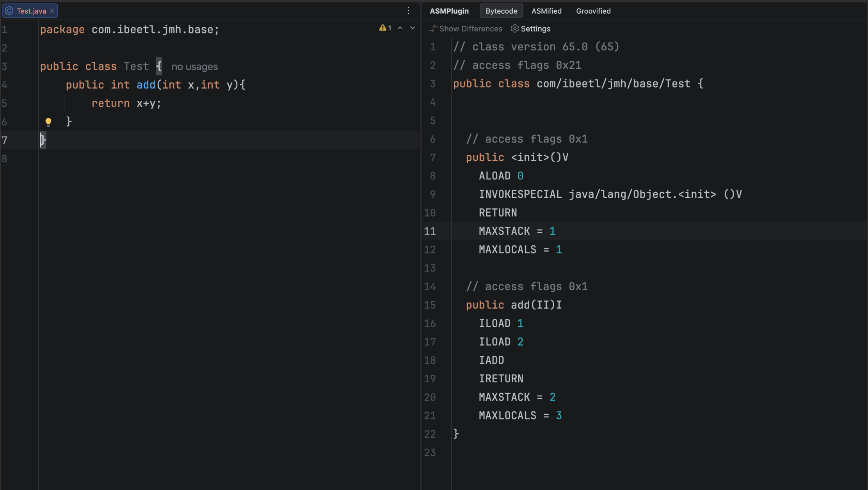Click line number 4 in source gutter

point(5,85)
